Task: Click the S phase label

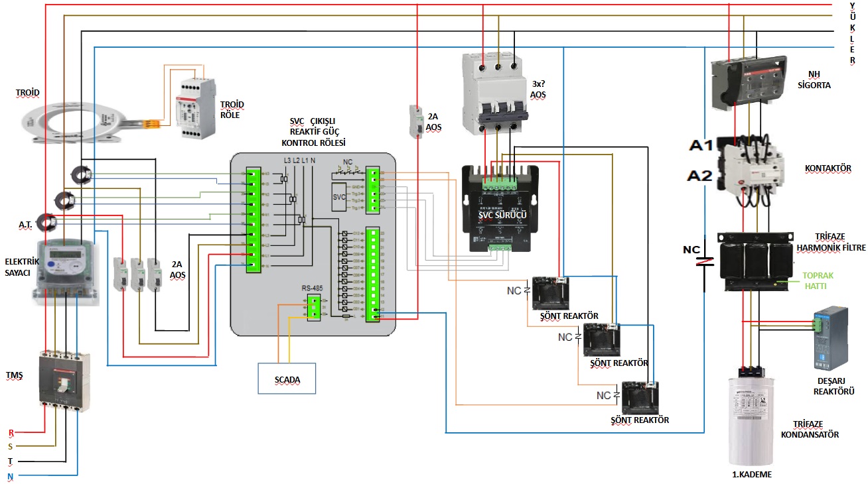Action: 10,447
